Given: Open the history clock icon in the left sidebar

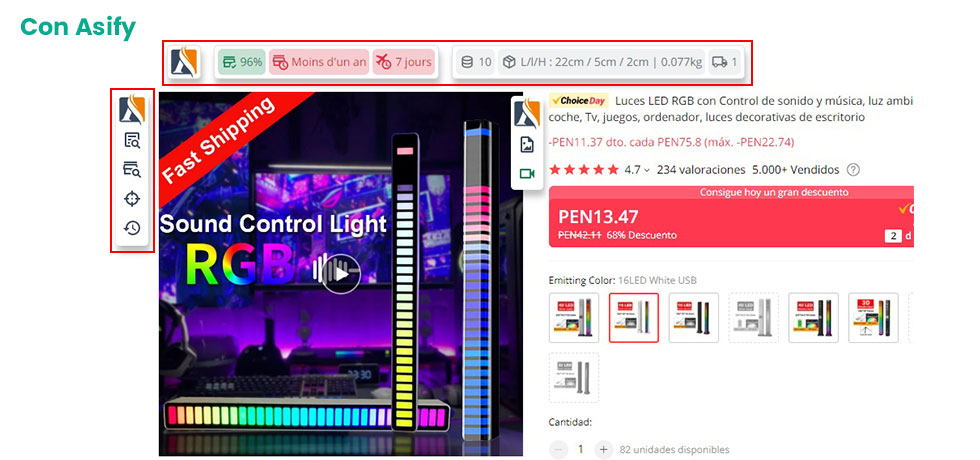Looking at the screenshot, I should (132, 228).
